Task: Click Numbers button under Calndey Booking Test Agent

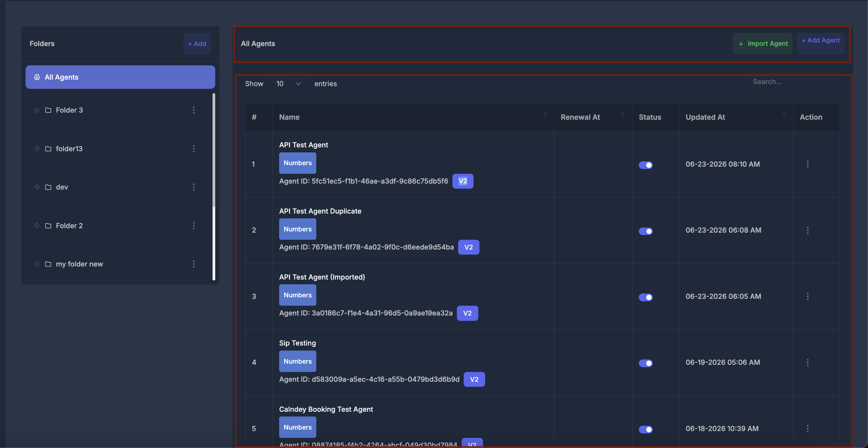Action: point(298,427)
